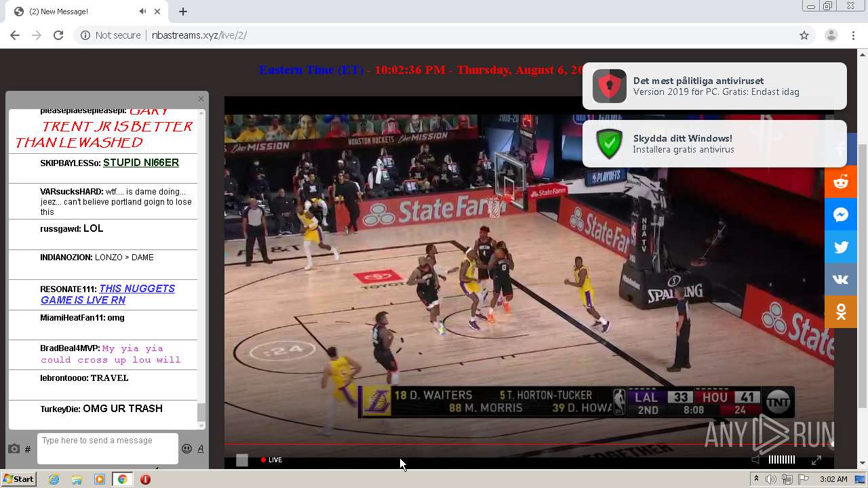The height and width of the screenshot is (488, 868).
Task: Select VARsucksHARD username in chat
Action: [71, 192]
